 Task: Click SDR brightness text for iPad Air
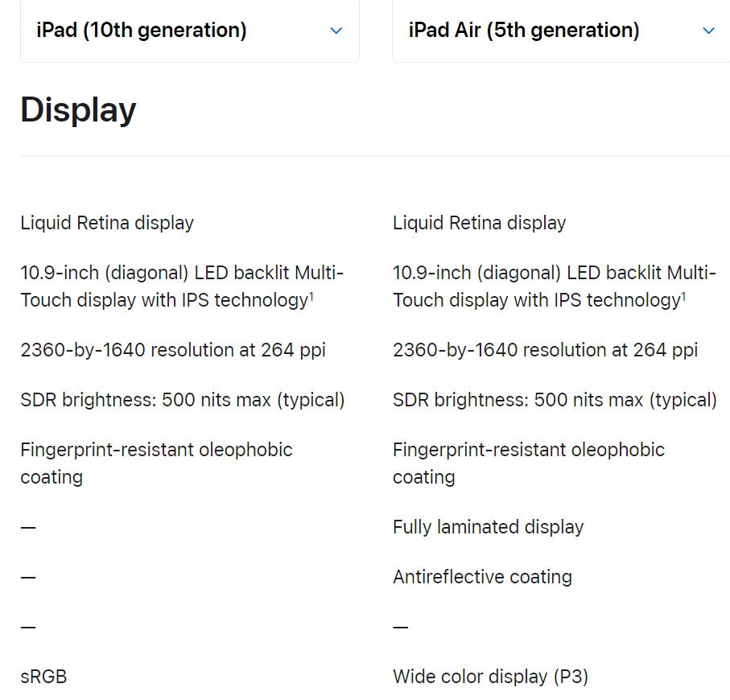click(x=555, y=400)
